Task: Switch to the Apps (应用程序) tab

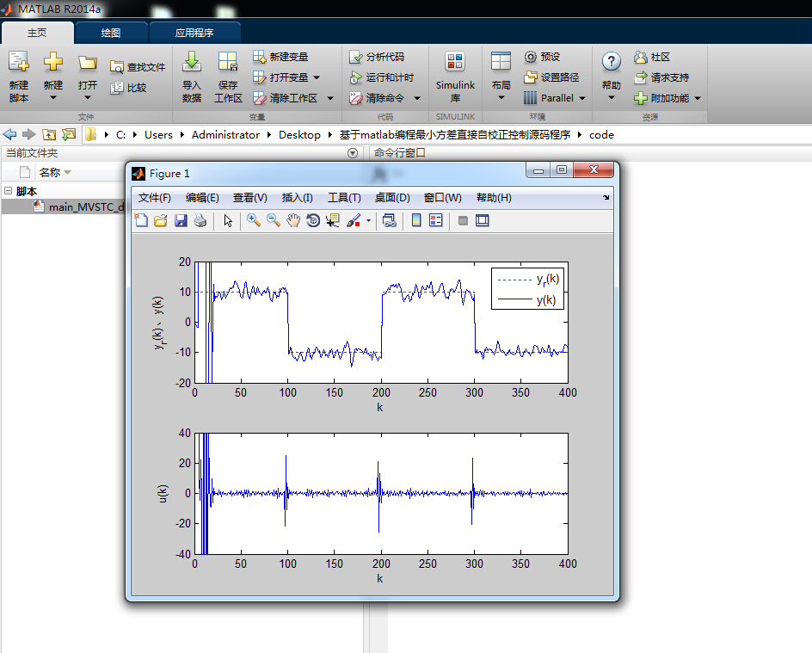Action: (194, 33)
